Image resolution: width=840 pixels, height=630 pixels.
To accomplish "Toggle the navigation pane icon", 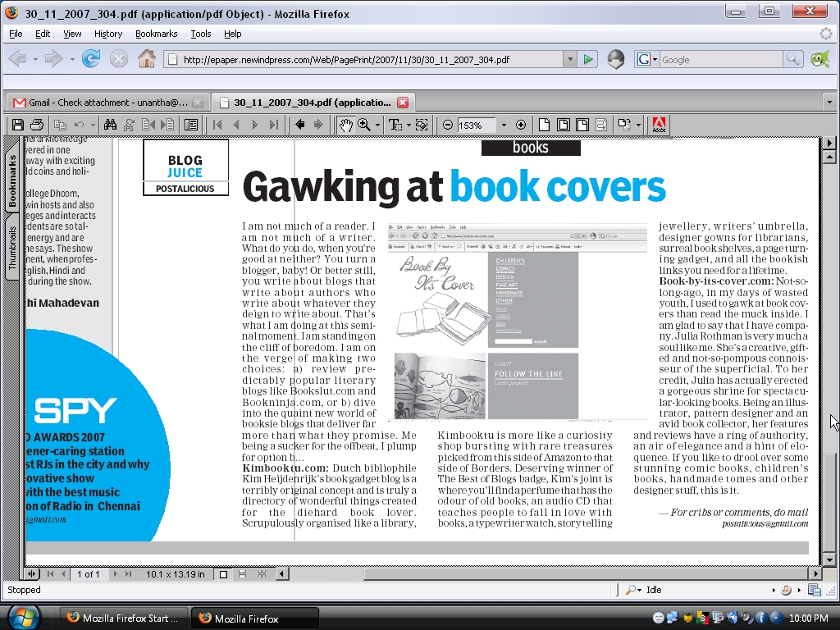I will (191, 125).
